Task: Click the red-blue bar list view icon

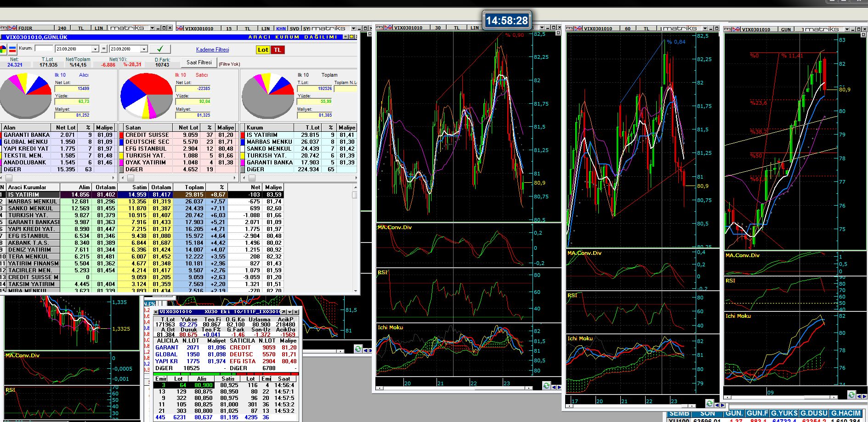Action: pyautogui.click(x=12, y=49)
